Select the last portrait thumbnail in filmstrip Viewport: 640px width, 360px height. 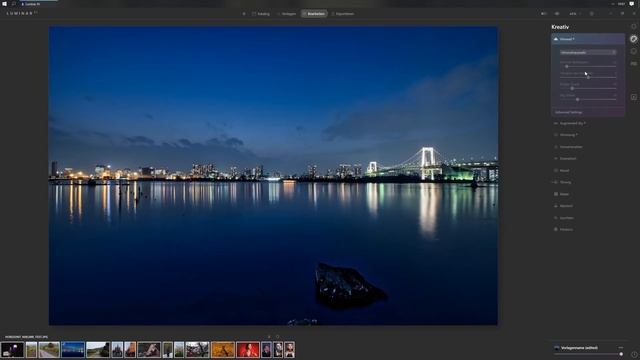[289, 350]
